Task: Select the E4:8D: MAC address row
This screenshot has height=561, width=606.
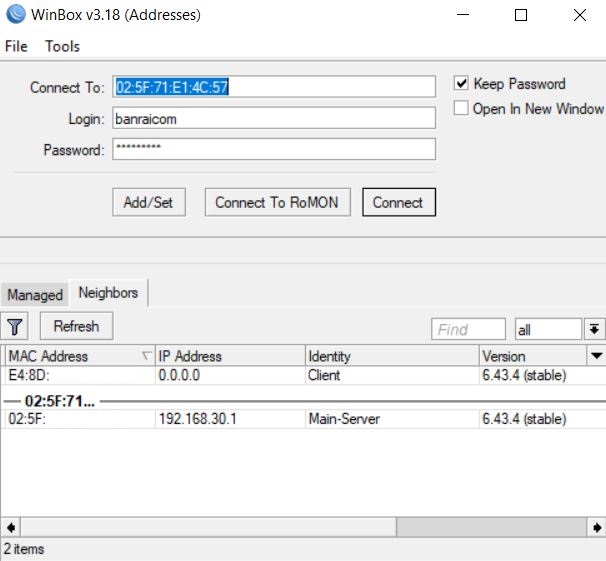Action: [x=80, y=375]
